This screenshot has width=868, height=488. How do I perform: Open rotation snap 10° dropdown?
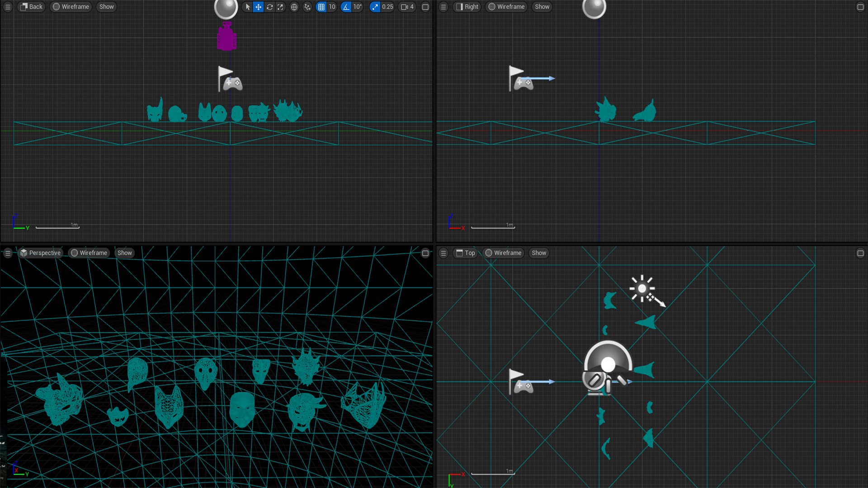tap(358, 7)
